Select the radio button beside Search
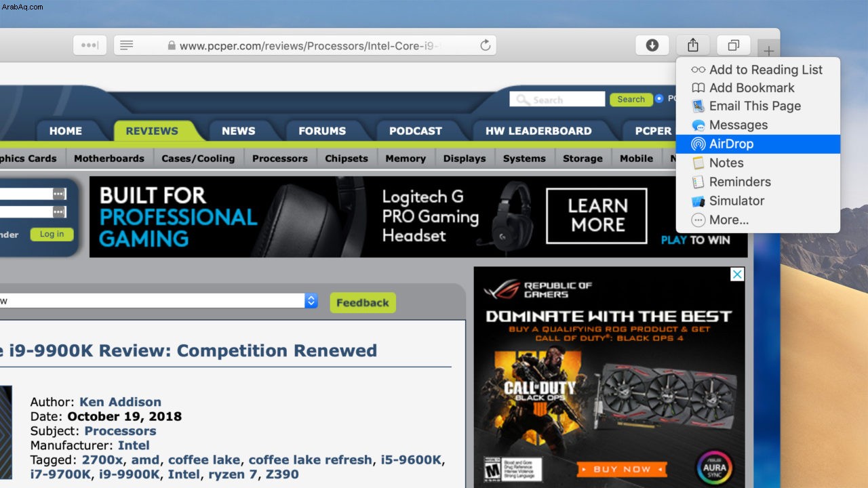The image size is (868, 488). point(658,99)
